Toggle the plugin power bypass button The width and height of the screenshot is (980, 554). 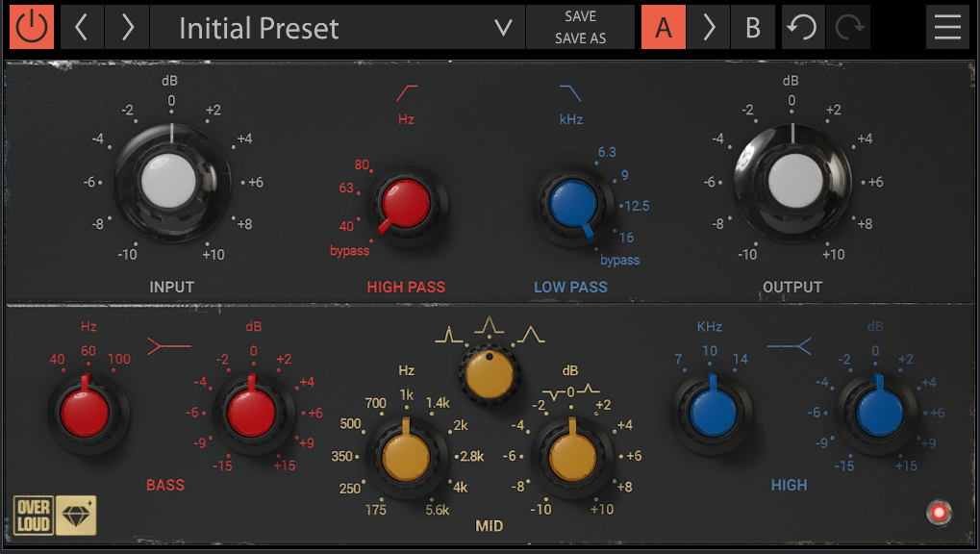pyautogui.click(x=32, y=27)
